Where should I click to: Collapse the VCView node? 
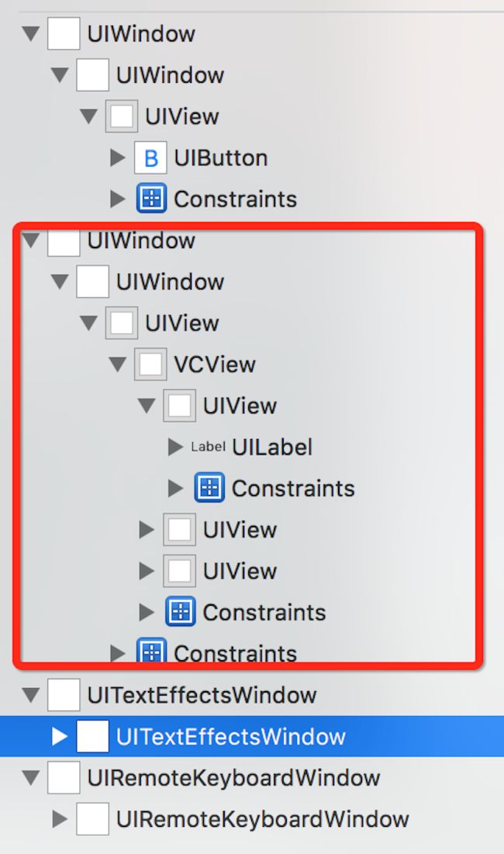118,365
